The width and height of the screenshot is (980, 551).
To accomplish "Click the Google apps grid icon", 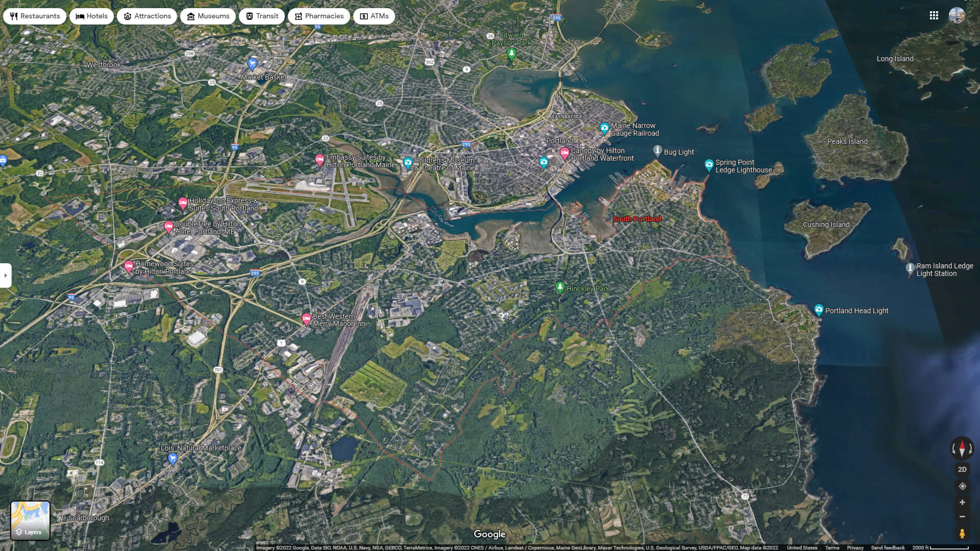I will click(x=934, y=15).
